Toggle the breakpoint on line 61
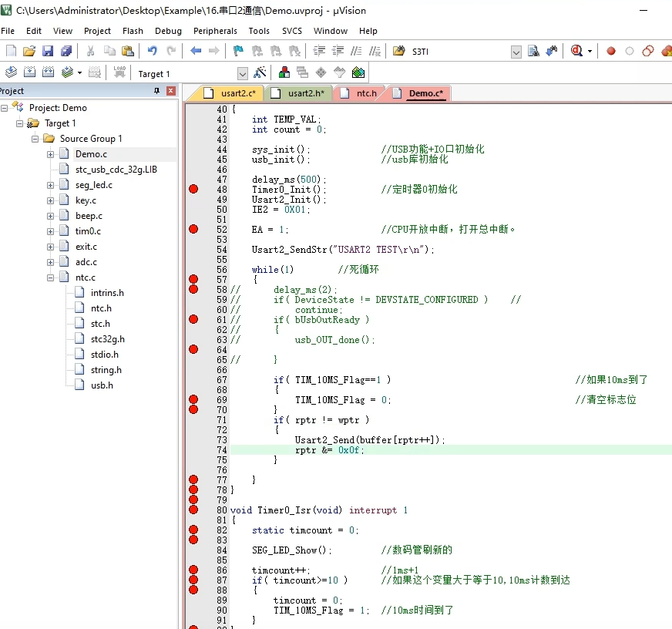This screenshot has height=629, width=672. click(193, 319)
